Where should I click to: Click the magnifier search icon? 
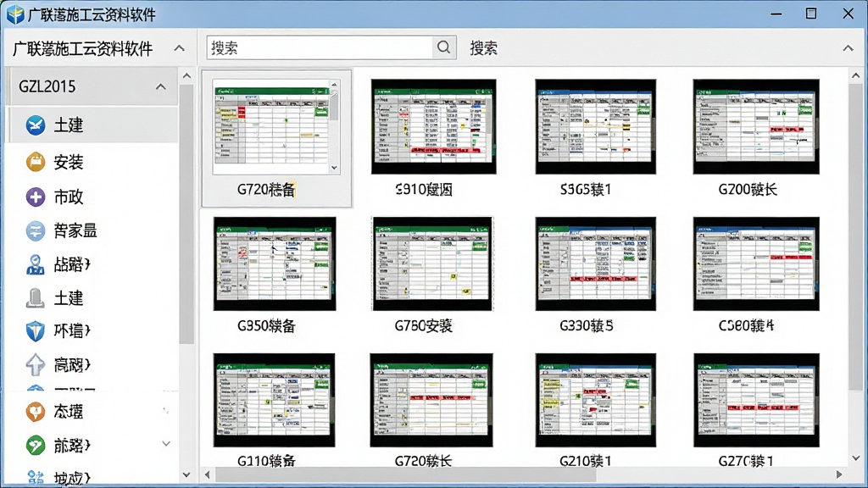pyautogui.click(x=443, y=47)
